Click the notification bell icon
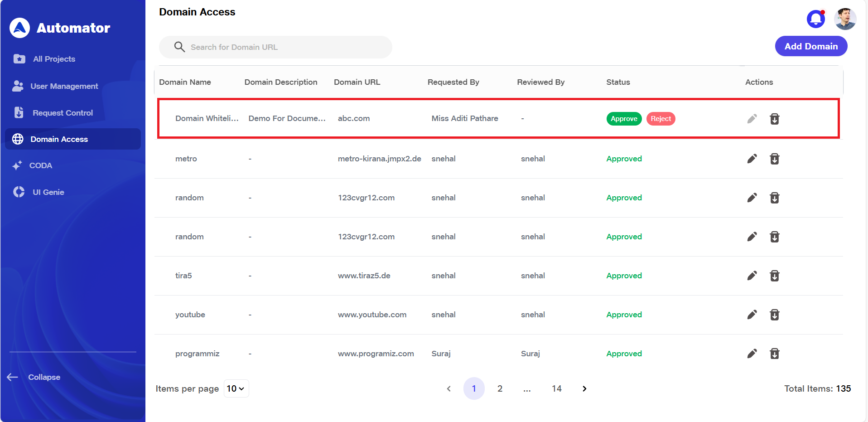This screenshot has width=868, height=422. pos(815,19)
